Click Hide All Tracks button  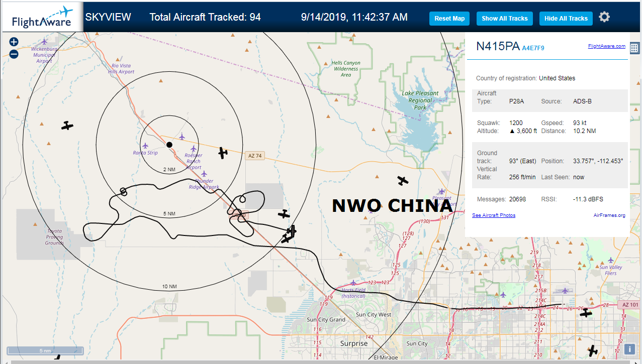coord(566,19)
